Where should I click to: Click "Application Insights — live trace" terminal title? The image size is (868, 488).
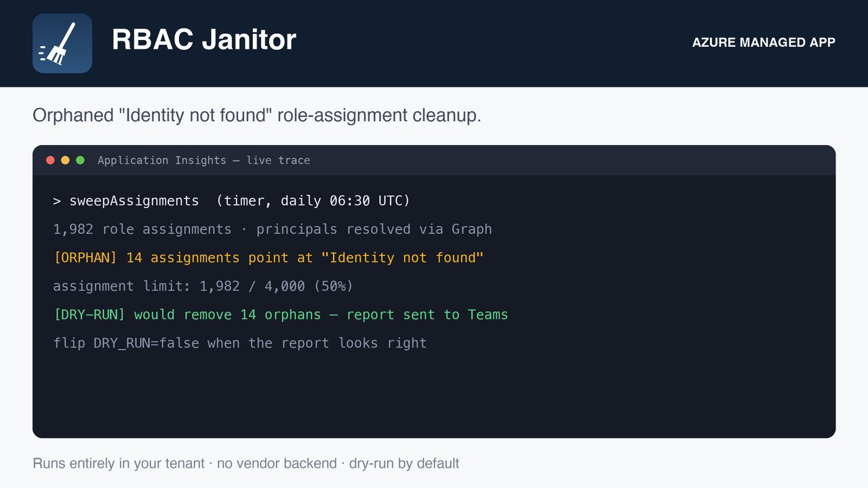tap(203, 161)
